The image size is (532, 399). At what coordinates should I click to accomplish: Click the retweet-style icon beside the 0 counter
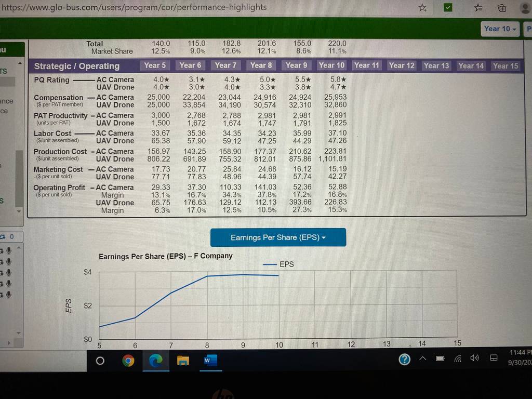click(x=3, y=236)
